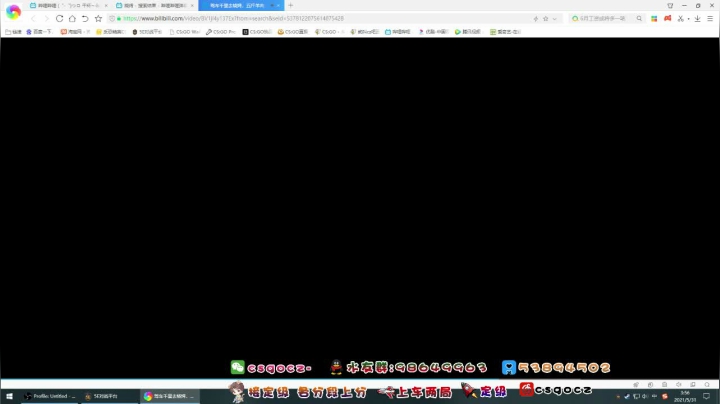Click the lightning speed-mode icon
This screenshot has width=720, height=404.
(535, 19)
